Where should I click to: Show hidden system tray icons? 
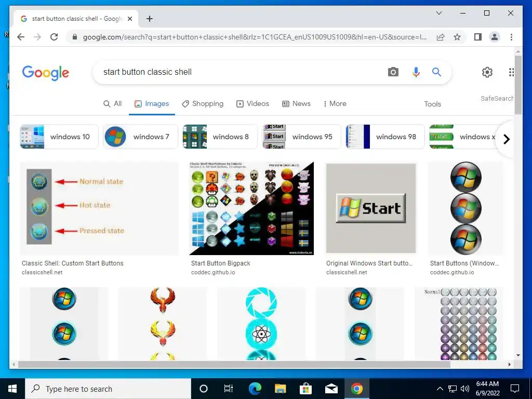(440, 389)
